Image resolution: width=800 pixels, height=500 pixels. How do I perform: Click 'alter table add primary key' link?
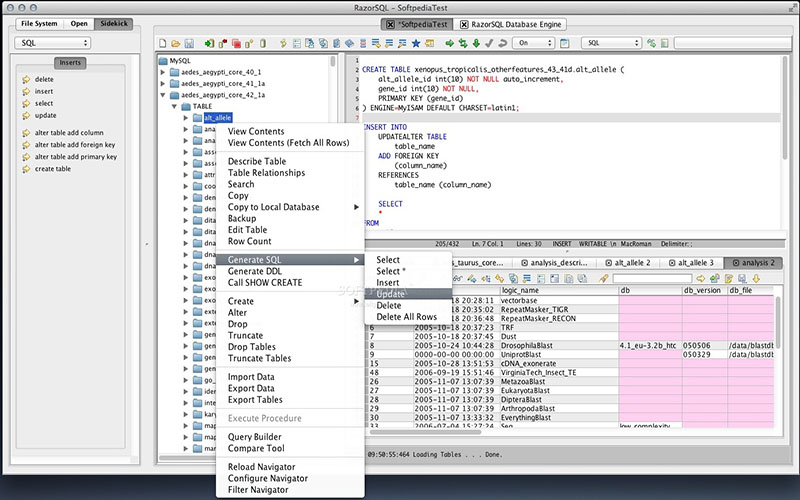pos(76,157)
